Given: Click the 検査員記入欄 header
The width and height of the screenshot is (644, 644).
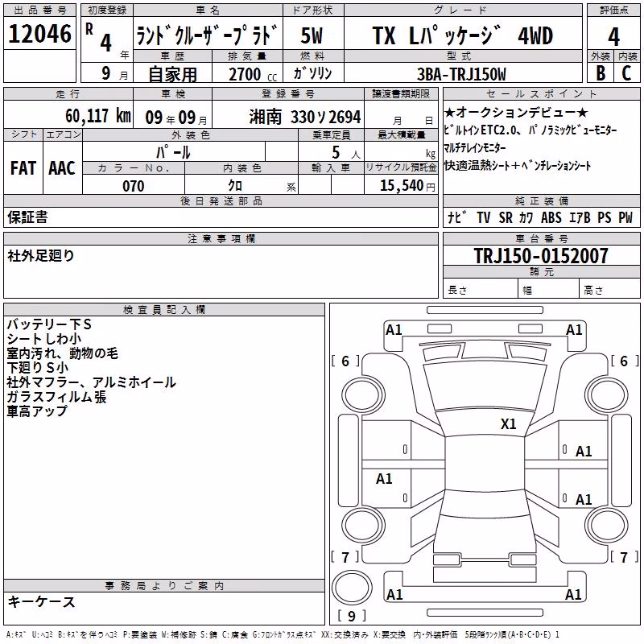Looking at the screenshot, I should 164,310.
